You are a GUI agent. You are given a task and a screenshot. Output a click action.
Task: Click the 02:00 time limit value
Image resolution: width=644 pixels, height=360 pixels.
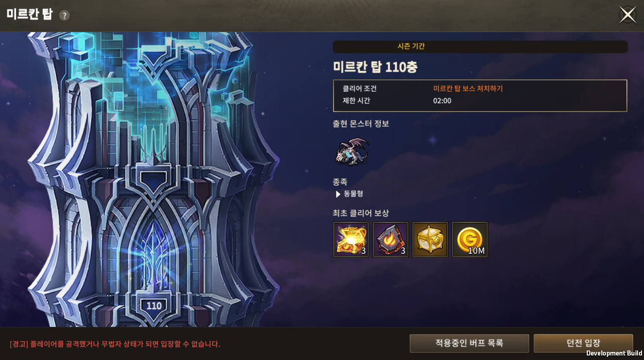point(442,101)
